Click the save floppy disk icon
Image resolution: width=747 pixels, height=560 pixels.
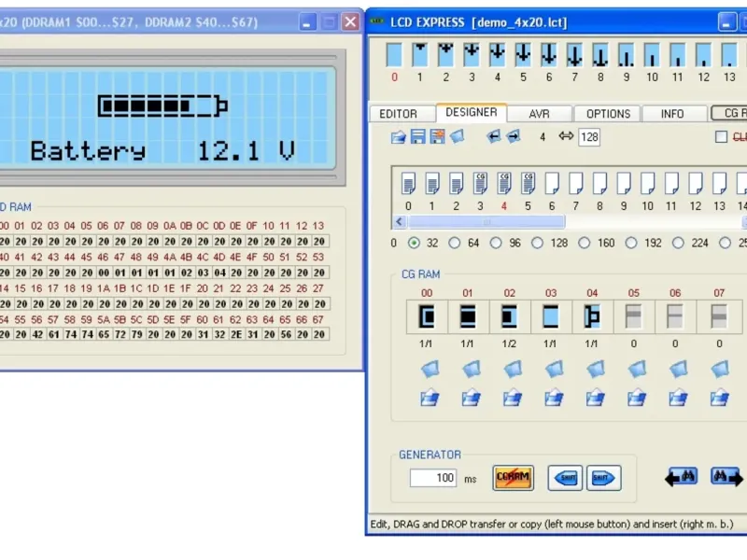tap(417, 136)
